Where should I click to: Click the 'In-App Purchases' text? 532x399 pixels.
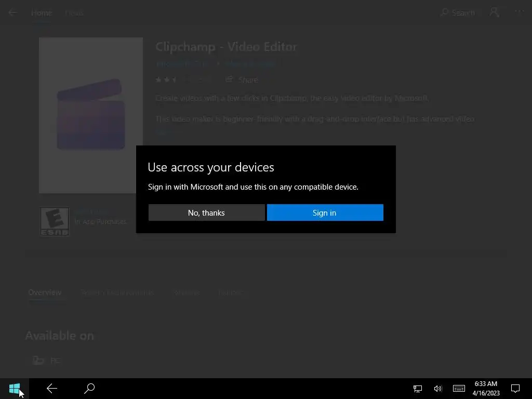coord(100,221)
